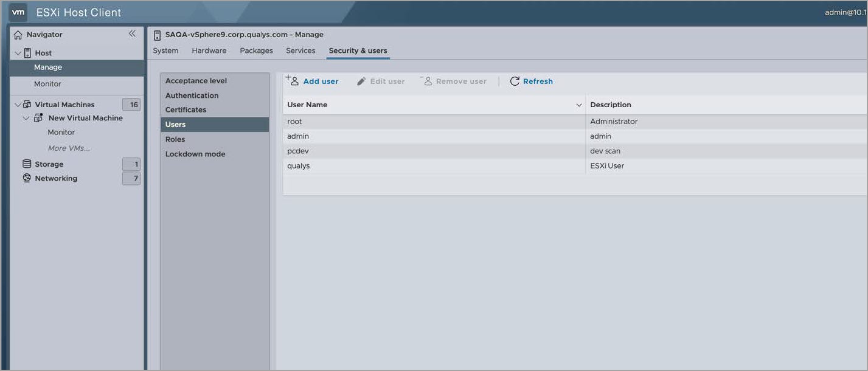Open the Lockdown mode section

tap(195, 154)
